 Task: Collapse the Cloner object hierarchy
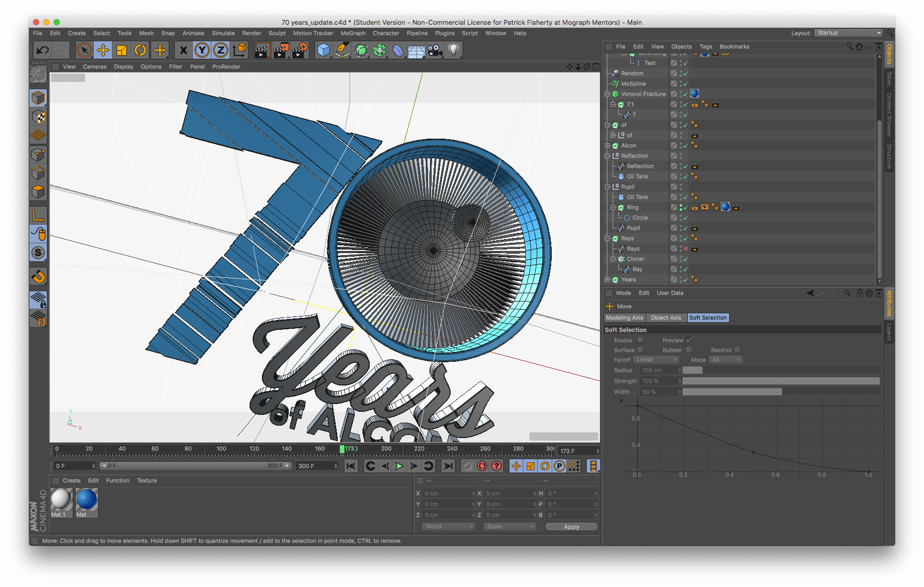coord(613,259)
